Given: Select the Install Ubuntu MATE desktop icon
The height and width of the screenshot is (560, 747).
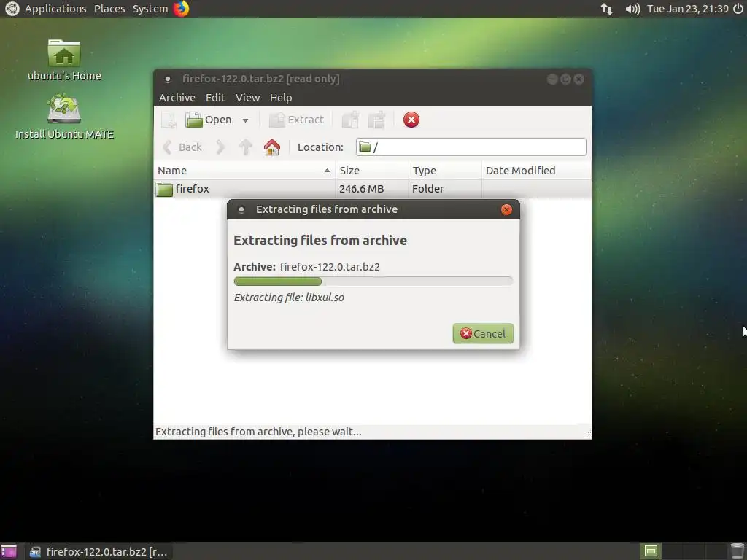Looking at the screenshot, I should click(x=64, y=117).
